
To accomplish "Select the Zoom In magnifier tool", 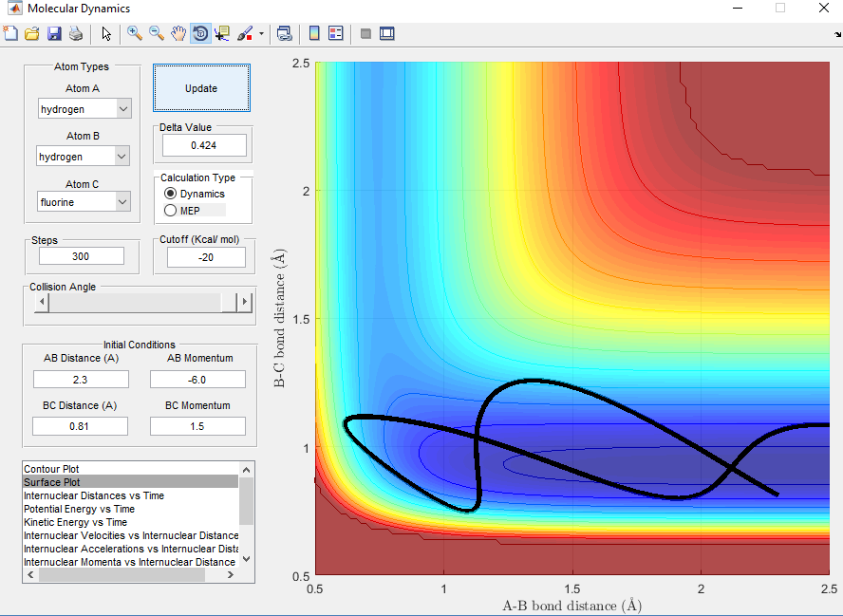I will 135,33.
